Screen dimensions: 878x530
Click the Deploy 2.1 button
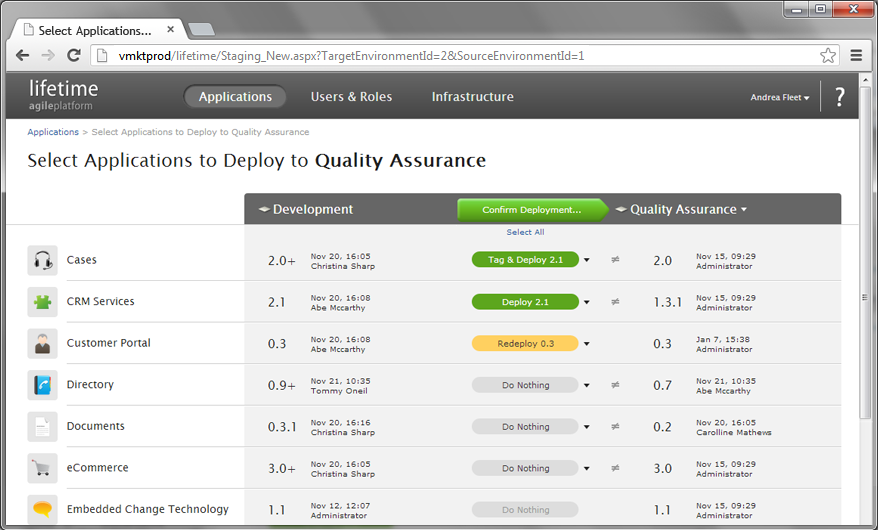click(525, 302)
